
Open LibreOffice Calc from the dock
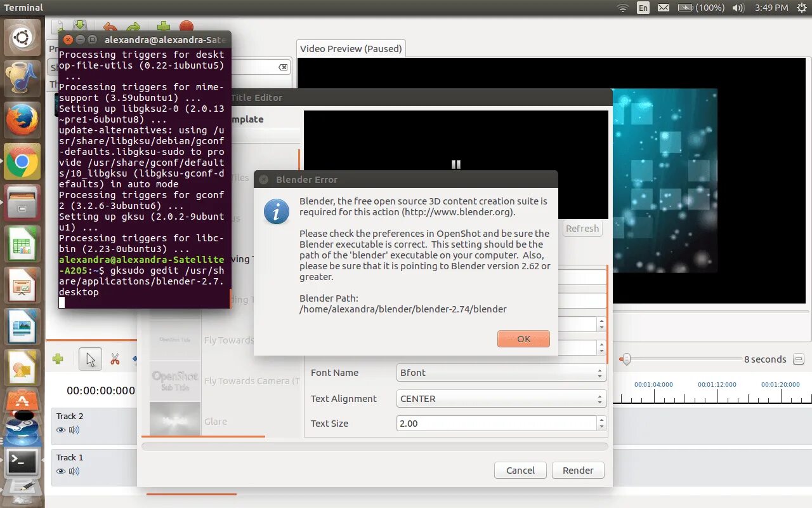point(22,244)
